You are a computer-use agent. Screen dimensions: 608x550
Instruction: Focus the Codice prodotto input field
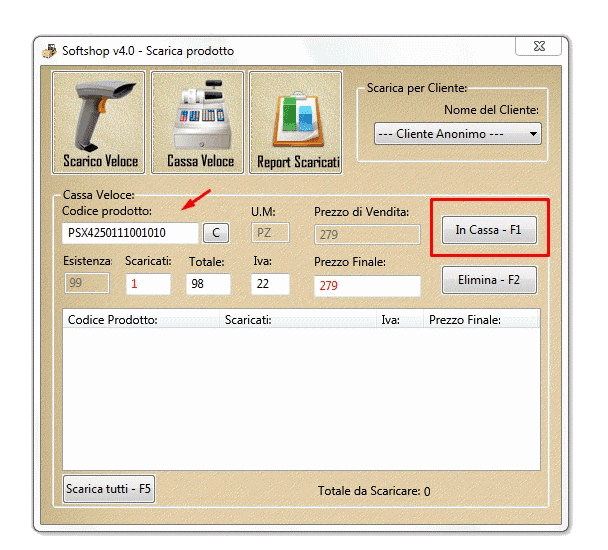129,233
